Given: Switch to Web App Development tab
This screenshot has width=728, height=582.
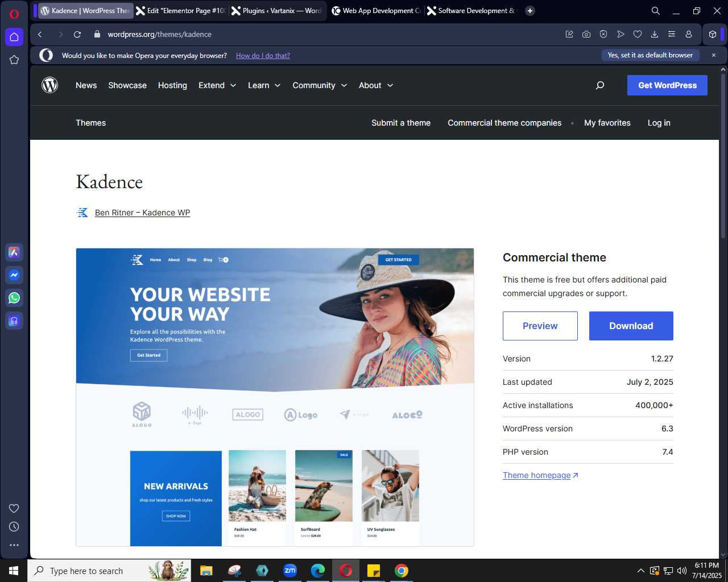Looking at the screenshot, I should click(x=376, y=11).
